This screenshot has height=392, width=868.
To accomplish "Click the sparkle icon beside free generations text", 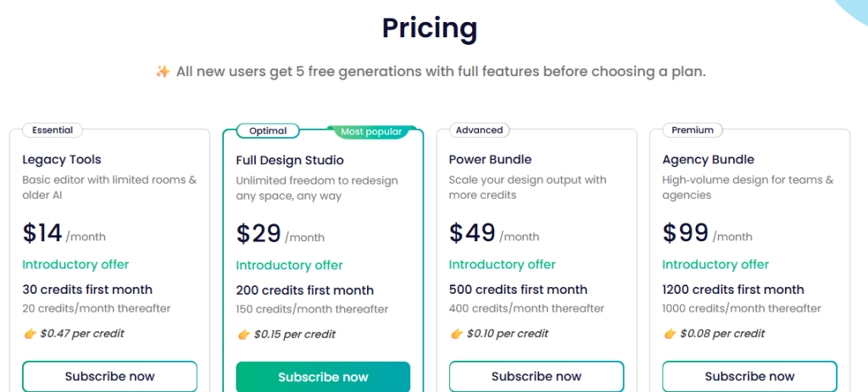I will 163,72.
